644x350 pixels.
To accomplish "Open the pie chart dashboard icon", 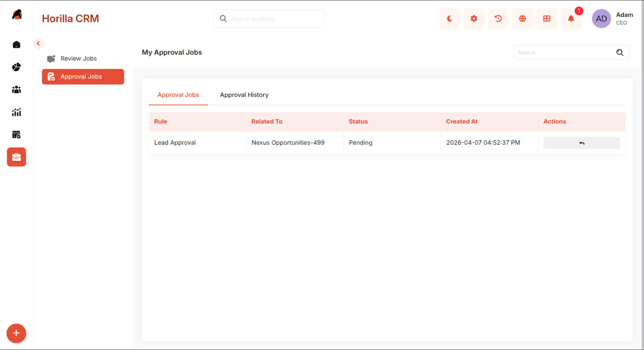I will tap(16, 67).
